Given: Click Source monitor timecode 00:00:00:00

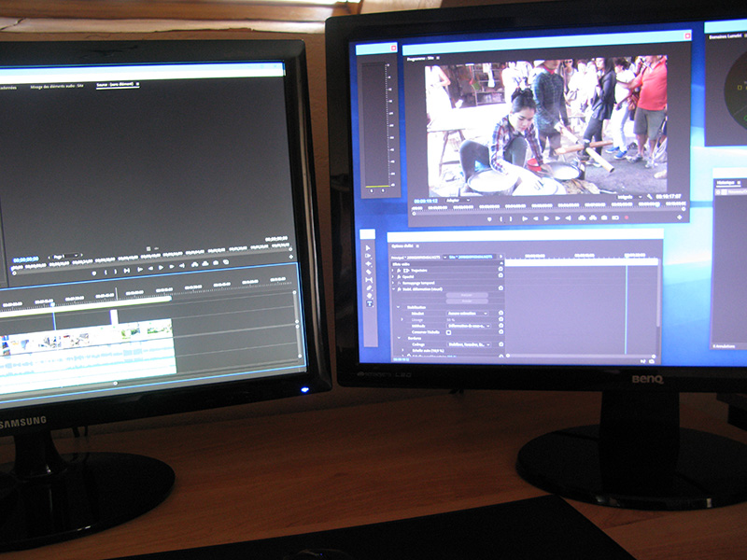Looking at the screenshot, I should pos(26,259).
